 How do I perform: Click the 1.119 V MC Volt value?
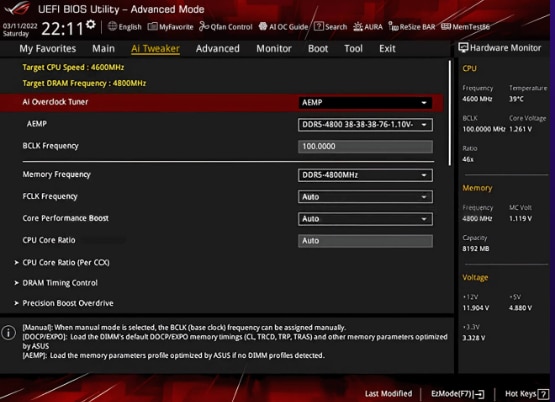[x=520, y=219]
